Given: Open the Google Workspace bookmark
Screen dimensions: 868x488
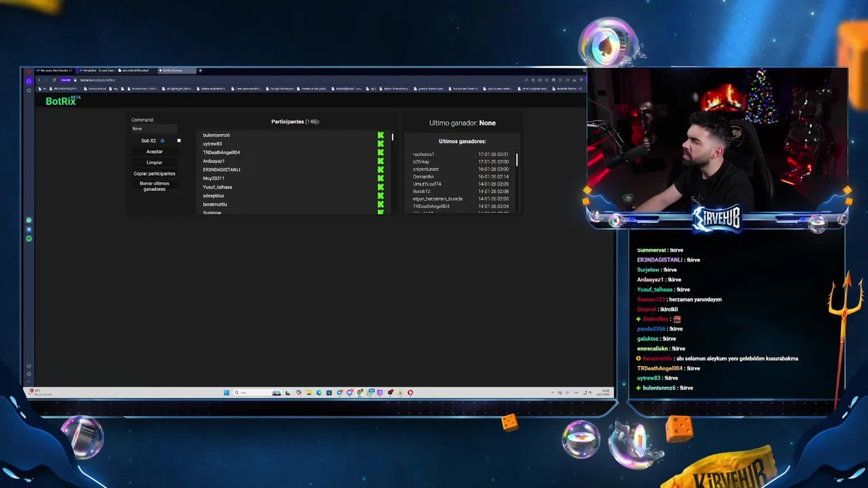Looking at the screenshot, I should [x=281, y=89].
